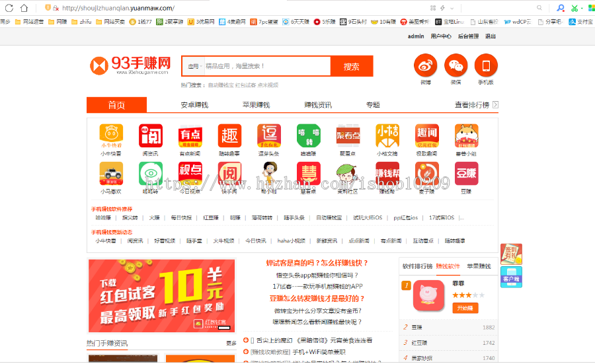Expand the 查看排行榜 ranking arrow

tap(495, 104)
